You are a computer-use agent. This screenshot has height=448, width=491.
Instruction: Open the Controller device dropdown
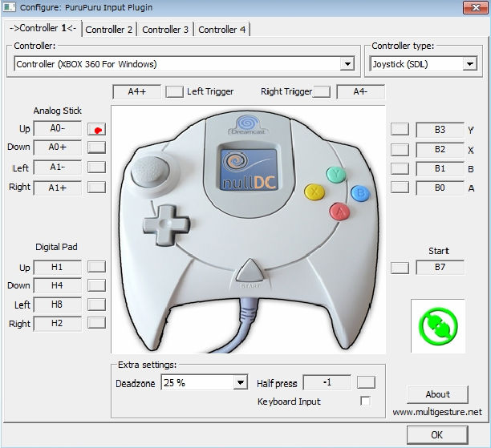click(347, 64)
